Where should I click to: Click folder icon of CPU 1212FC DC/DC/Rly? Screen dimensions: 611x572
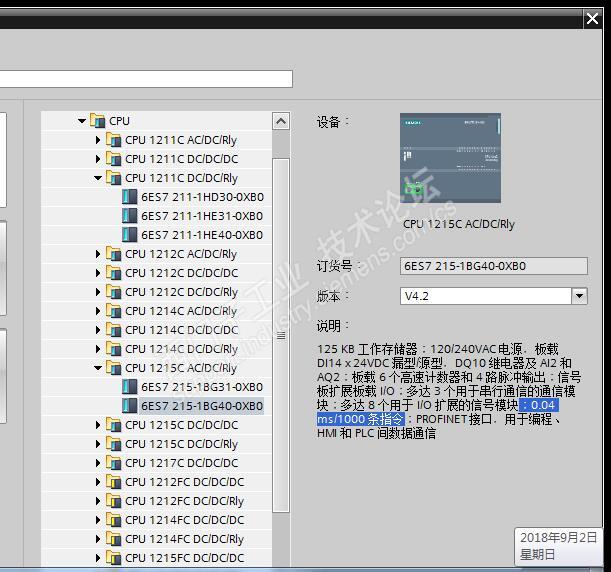pos(113,501)
